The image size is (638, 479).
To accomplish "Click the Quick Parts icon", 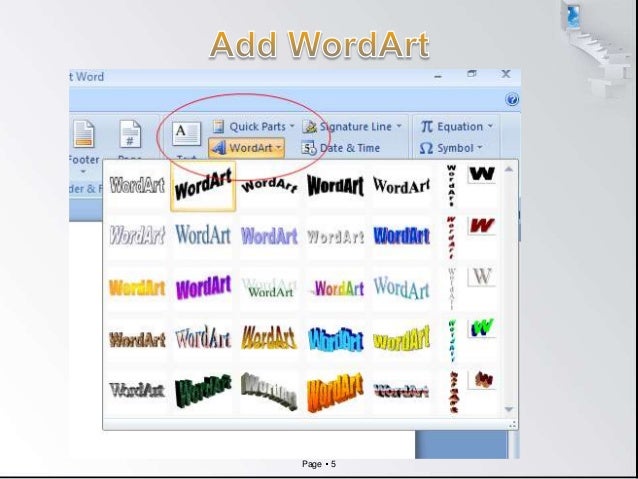I will pyautogui.click(x=218, y=127).
